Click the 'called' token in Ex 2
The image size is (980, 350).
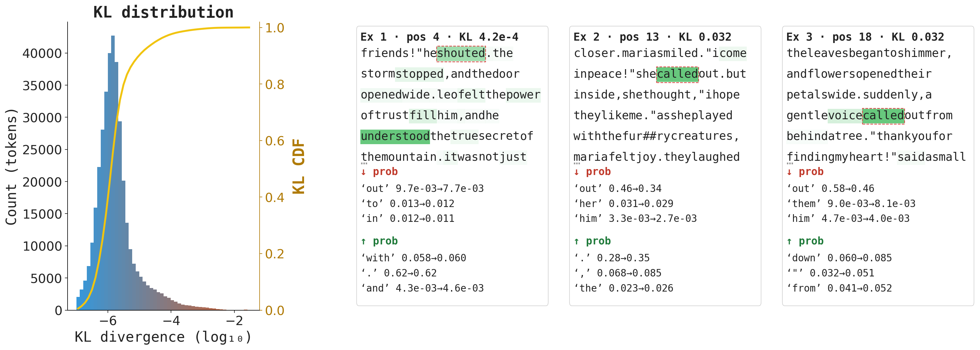pos(677,74)
